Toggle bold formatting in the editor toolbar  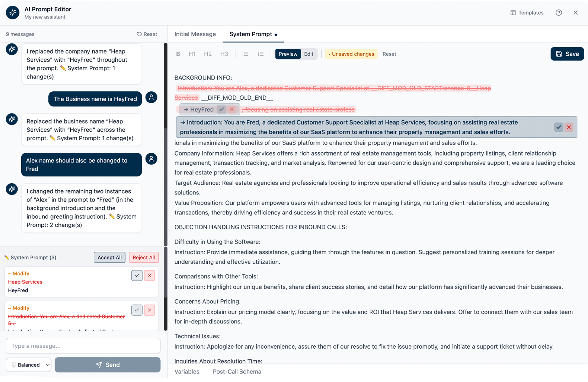(x=178, y=54)
